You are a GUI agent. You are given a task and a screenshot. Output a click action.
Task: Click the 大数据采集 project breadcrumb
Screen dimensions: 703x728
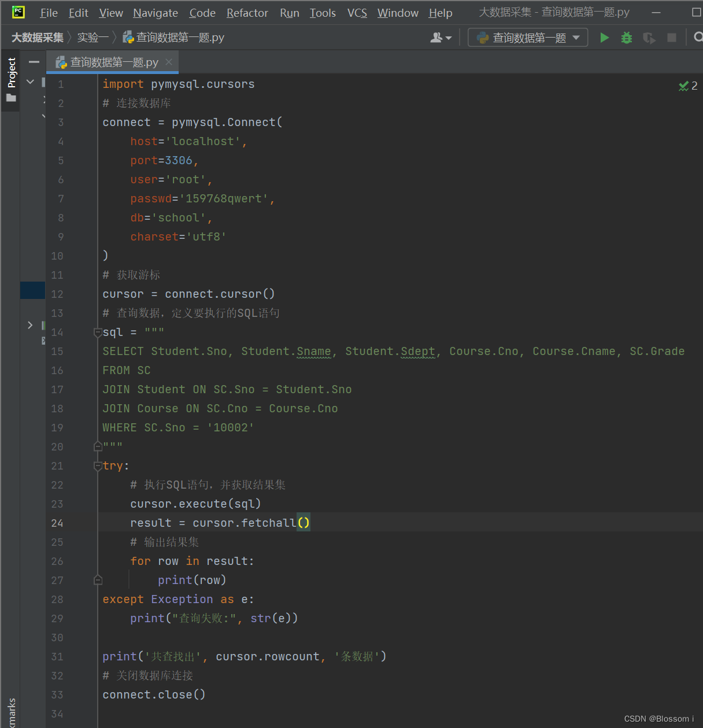tap(38, 38)
